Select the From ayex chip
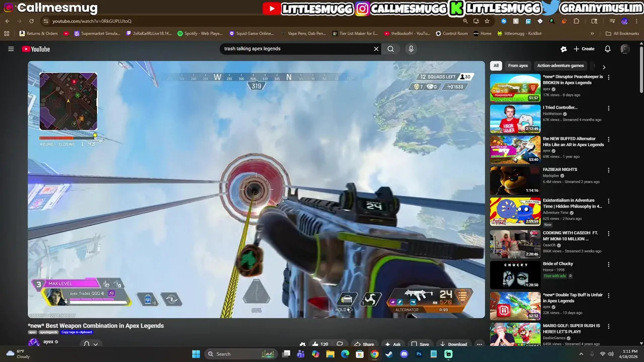 coord(518,65)
